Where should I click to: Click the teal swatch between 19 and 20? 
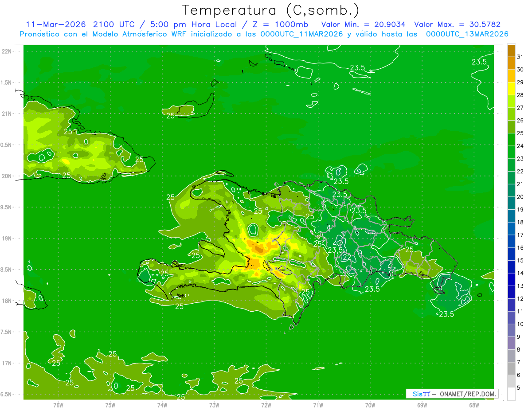click(x=511, y=204)
